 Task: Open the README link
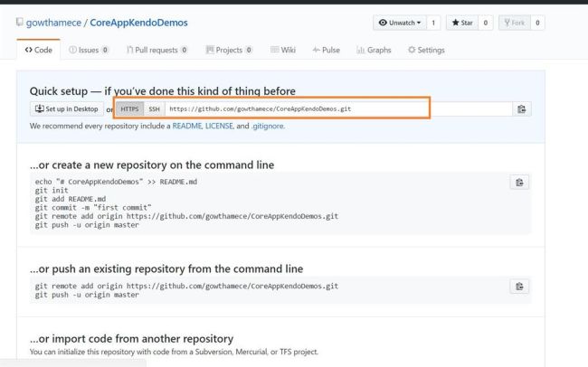click(191, 126)
